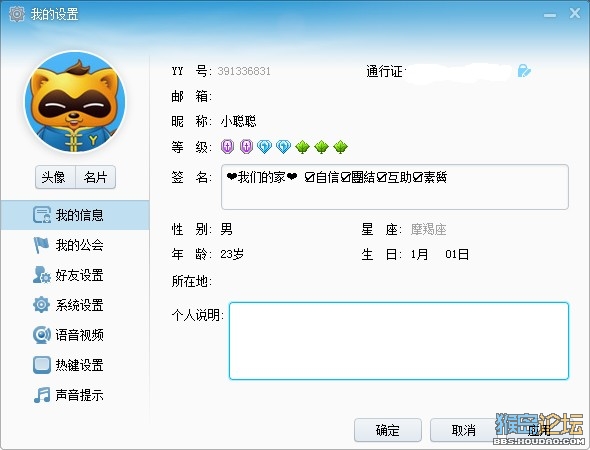
Task: Go to 好友设置 section
Action: [x=75, y=275]
